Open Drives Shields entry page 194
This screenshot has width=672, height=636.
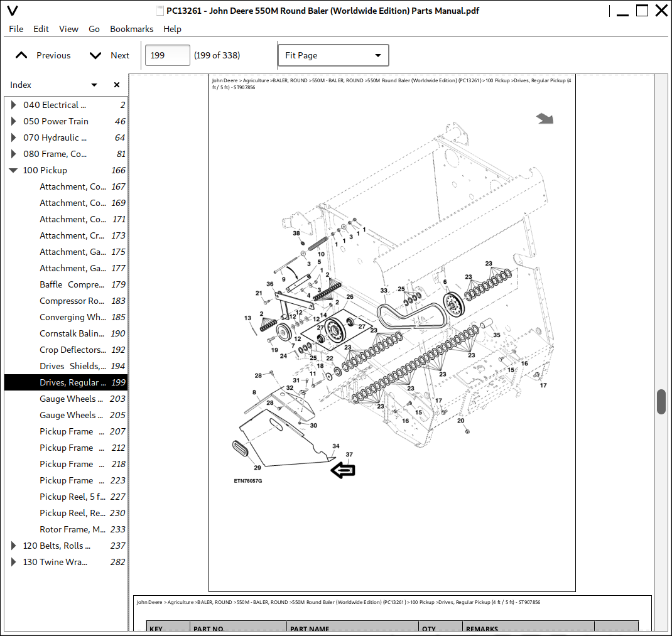tap(66, 366)
